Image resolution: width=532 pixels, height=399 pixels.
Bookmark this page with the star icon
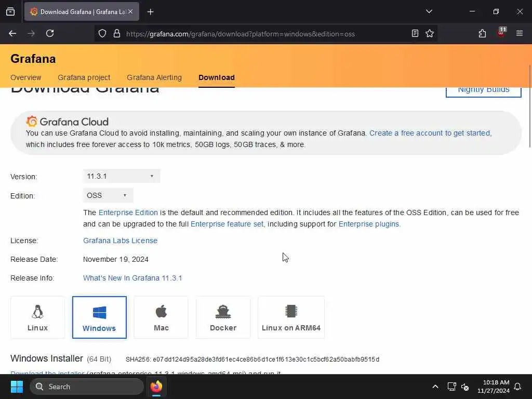tap(430, 33)
